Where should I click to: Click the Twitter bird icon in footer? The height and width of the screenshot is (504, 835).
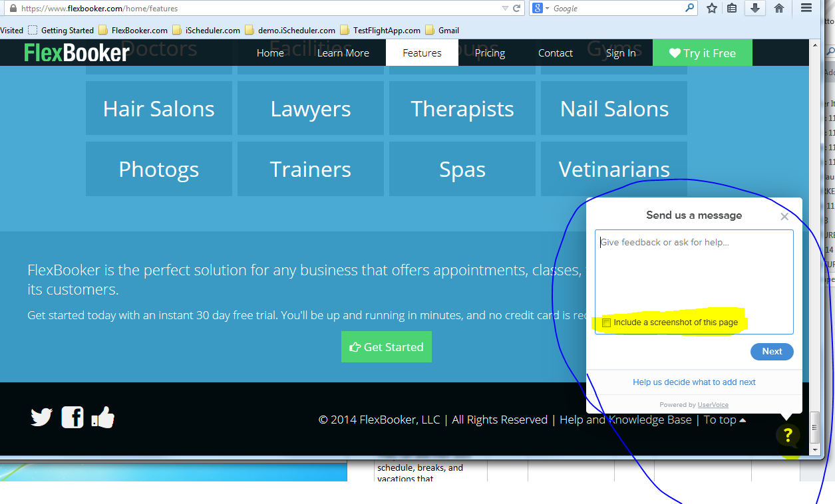point(41,418)
